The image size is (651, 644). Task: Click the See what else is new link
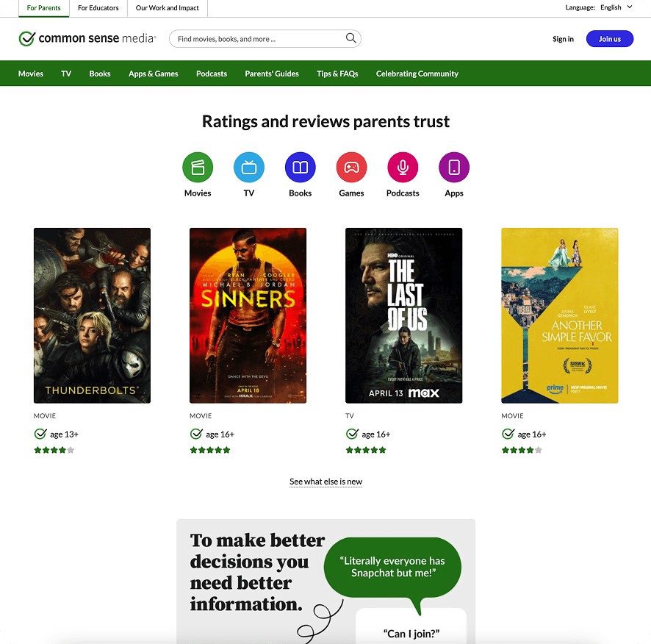click(x=326, y=481)
